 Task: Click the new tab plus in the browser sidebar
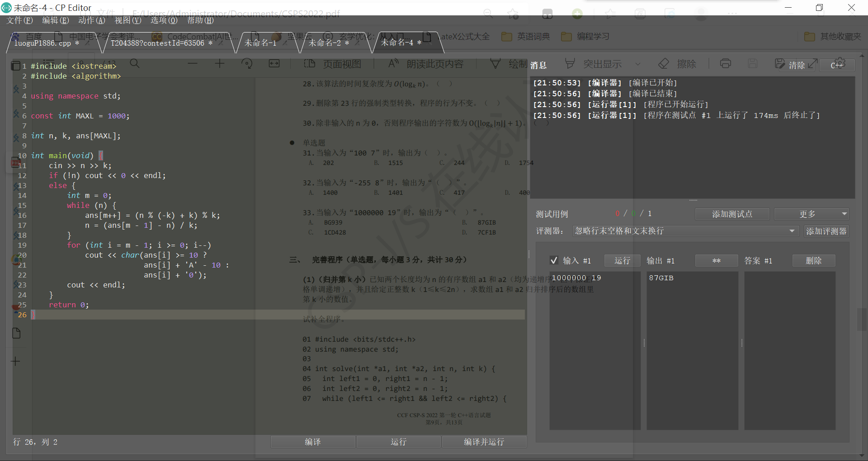pos(15,361)
